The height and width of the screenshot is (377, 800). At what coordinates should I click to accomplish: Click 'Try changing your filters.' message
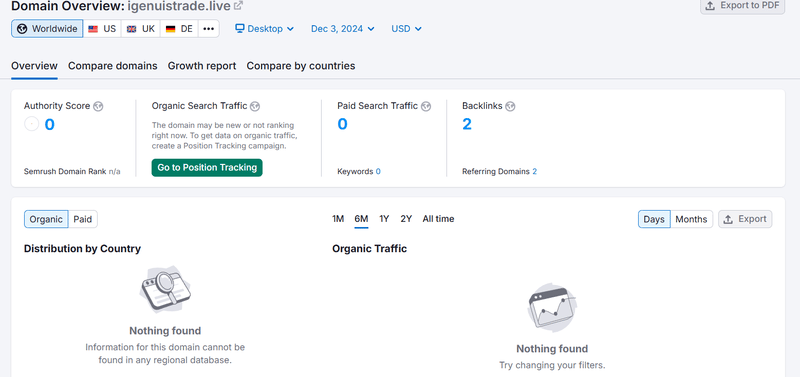(x=552, y=365)
